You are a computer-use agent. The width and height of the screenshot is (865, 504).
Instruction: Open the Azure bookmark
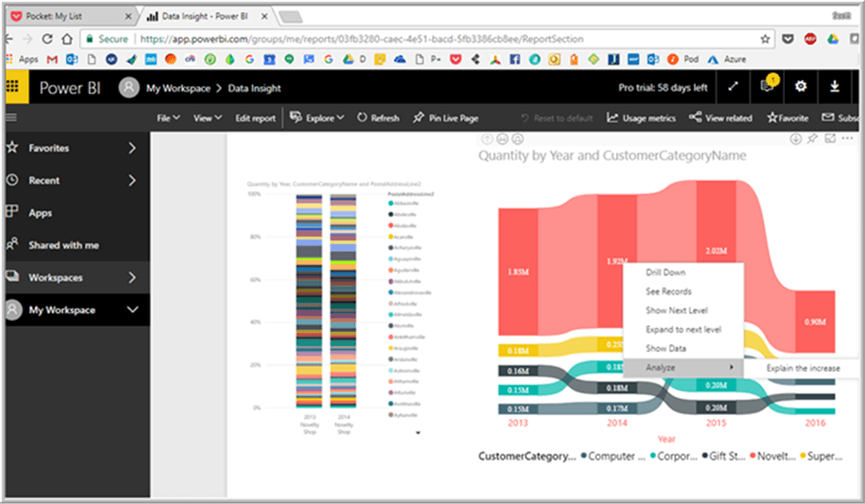click(727, 59)
